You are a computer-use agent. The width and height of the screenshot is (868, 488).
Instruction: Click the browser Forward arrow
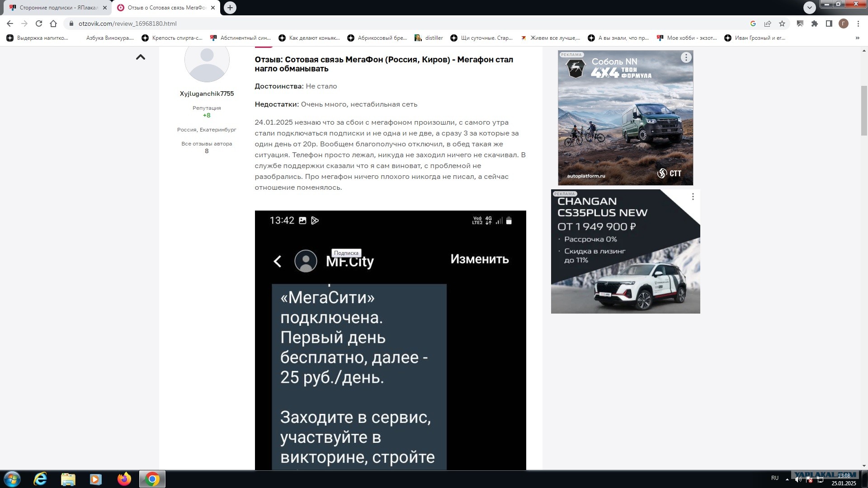[24, 23]
